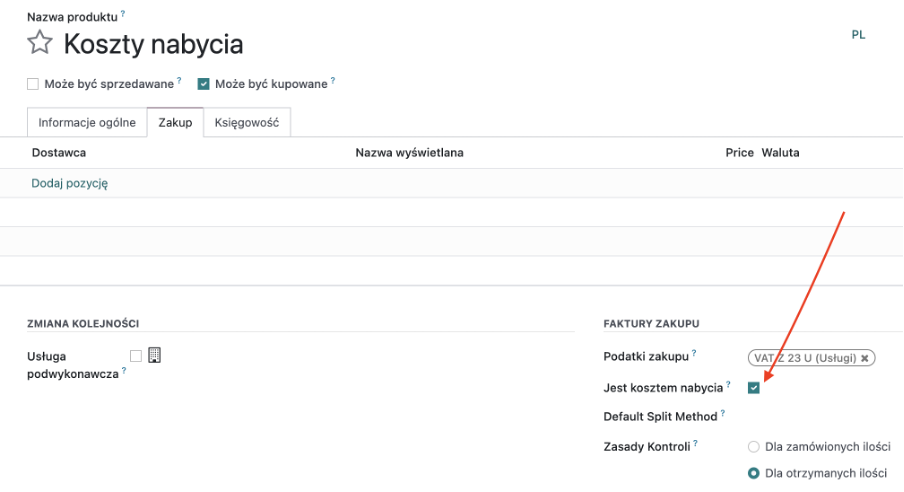The image size is (904, 492).
Task: Switch to Informacje ogólne tab
Action: tap(87, 122)
